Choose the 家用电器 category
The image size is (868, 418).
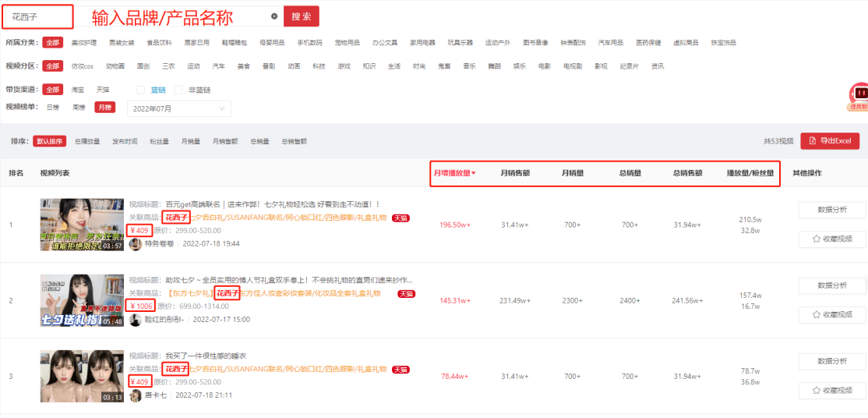pos(423,43)
